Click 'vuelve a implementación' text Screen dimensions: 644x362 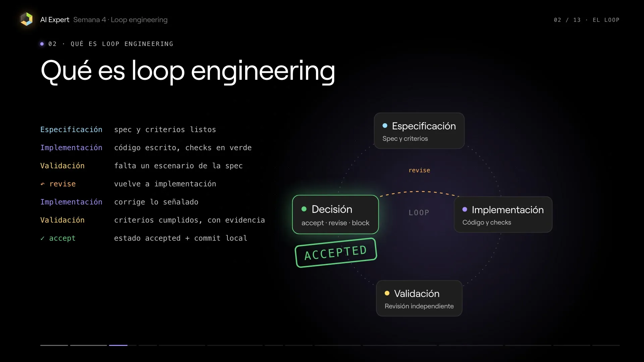click(165, 184)
